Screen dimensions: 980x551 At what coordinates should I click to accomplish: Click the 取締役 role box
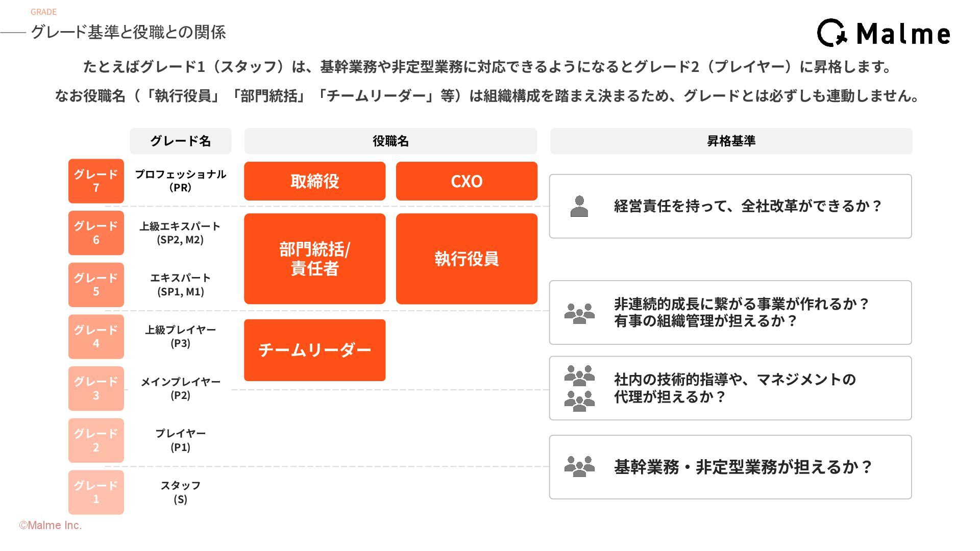coord(314,181)
